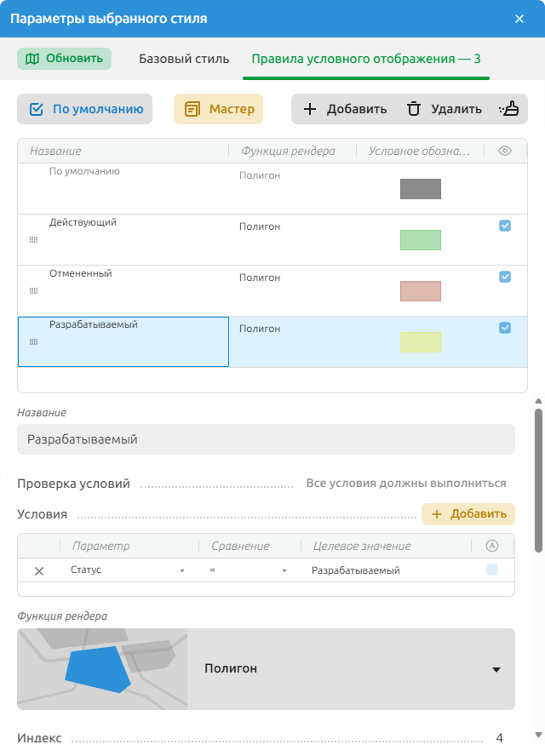Toggle the checkbox in the Статус condition row

point(492,570)
